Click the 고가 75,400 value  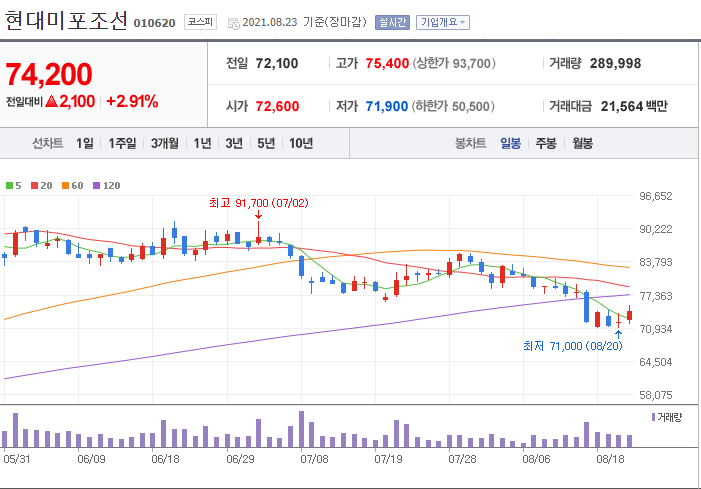[387, 63]
